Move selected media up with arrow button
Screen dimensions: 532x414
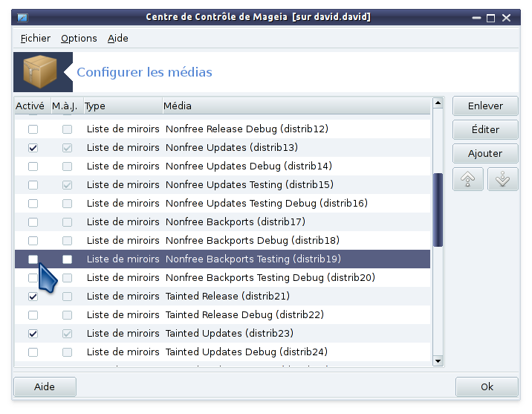tap(468, 179)
